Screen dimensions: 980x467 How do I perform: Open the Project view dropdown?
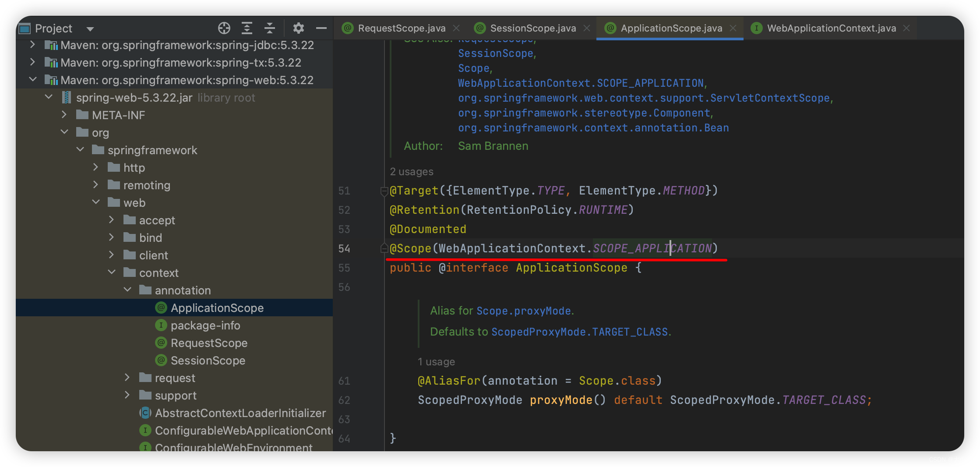[90, 29]
